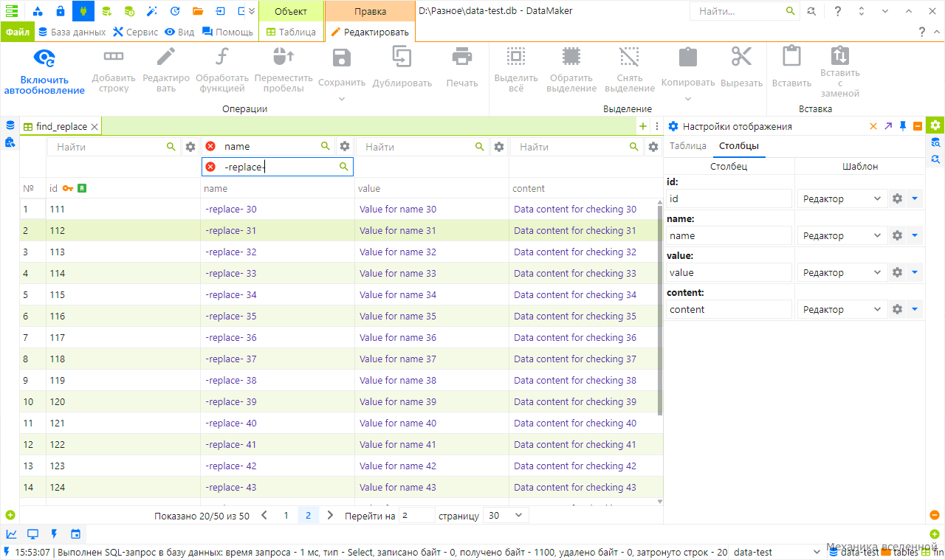Sort by the value column header

432,189
